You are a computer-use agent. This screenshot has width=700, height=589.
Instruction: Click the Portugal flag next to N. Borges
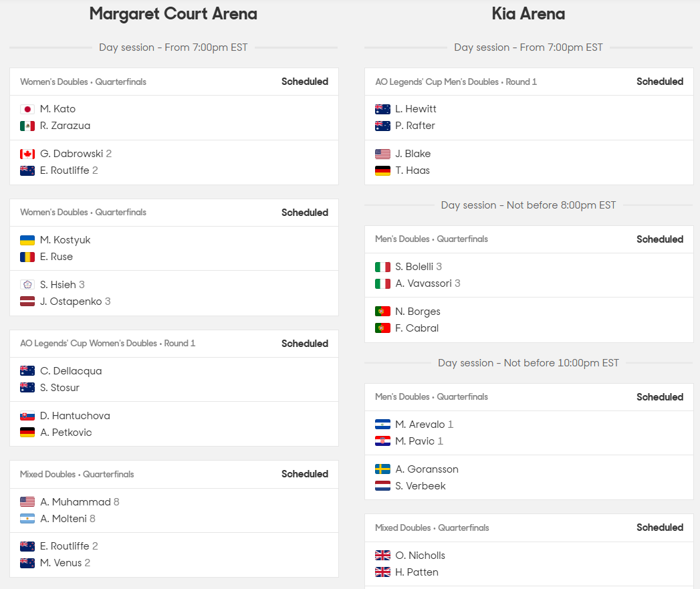[x=382, y=312]
